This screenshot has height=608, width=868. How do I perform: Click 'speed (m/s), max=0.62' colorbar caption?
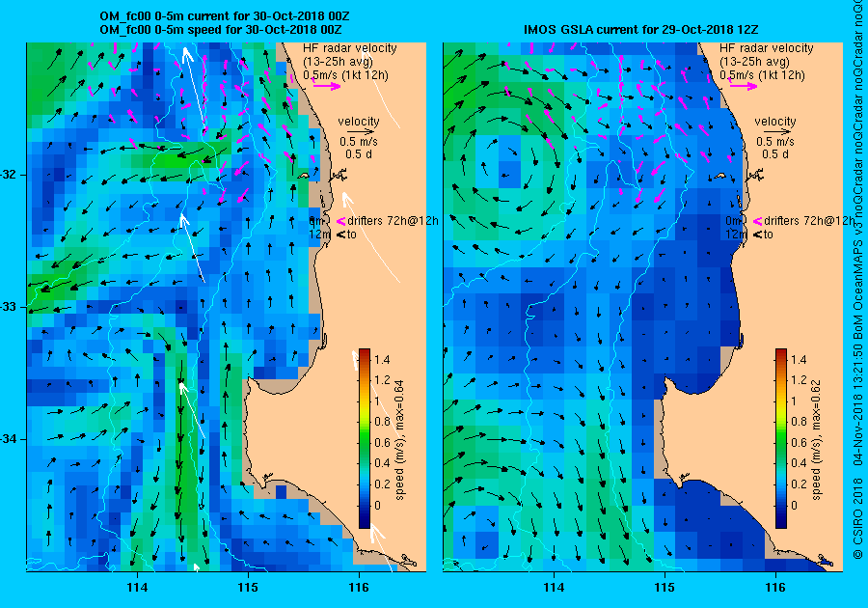816,440
